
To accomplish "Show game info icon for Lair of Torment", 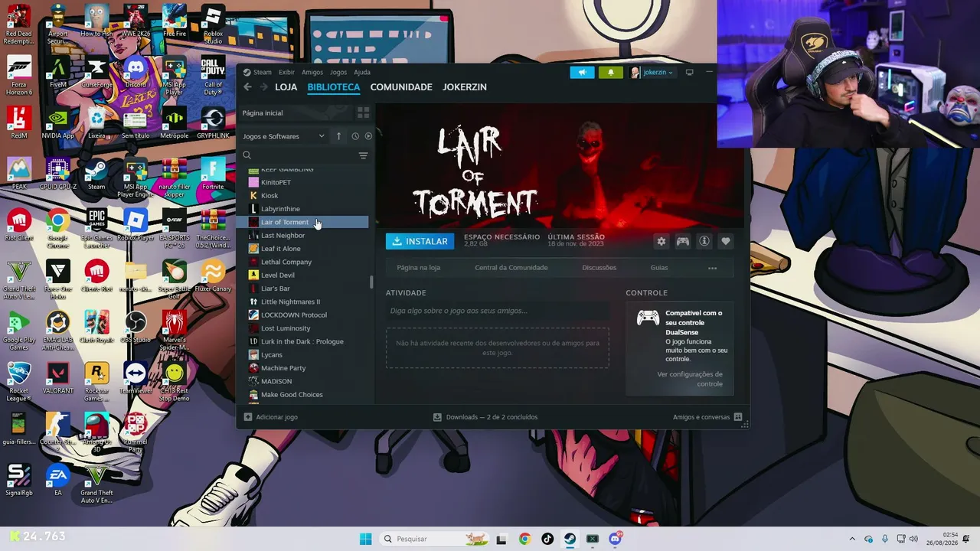I will pyautogui.click(x=704, y=241).
